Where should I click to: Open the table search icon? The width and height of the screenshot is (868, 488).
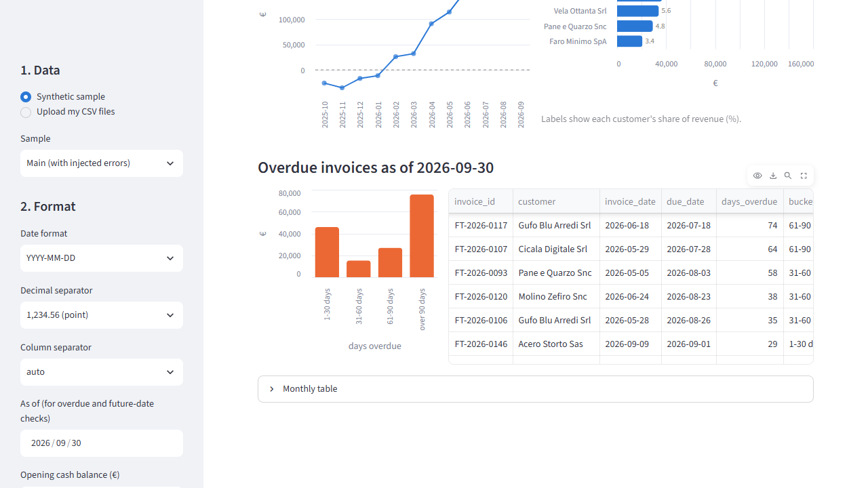(788, 176)
